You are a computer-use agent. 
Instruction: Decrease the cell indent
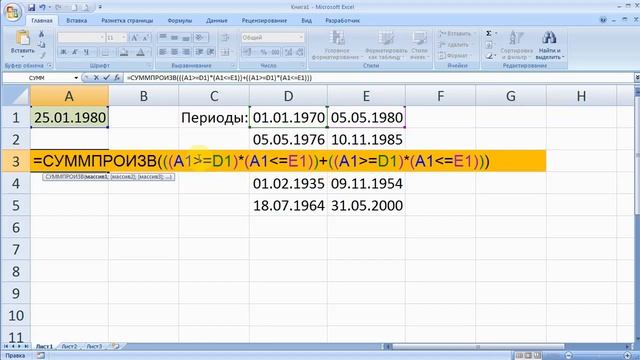click(199, 52)
